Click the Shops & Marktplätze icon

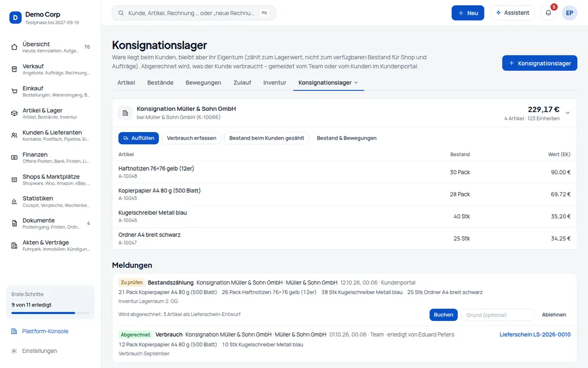[14, 180]
